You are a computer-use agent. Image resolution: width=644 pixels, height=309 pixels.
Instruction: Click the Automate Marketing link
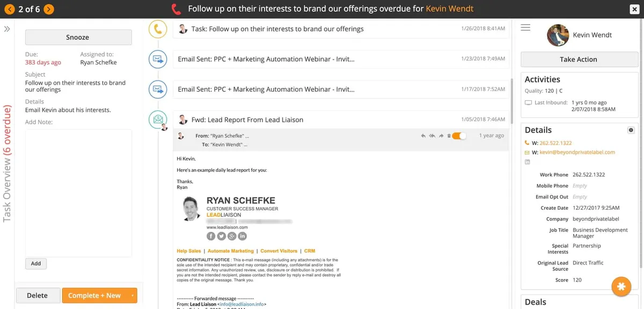(230, 251)
